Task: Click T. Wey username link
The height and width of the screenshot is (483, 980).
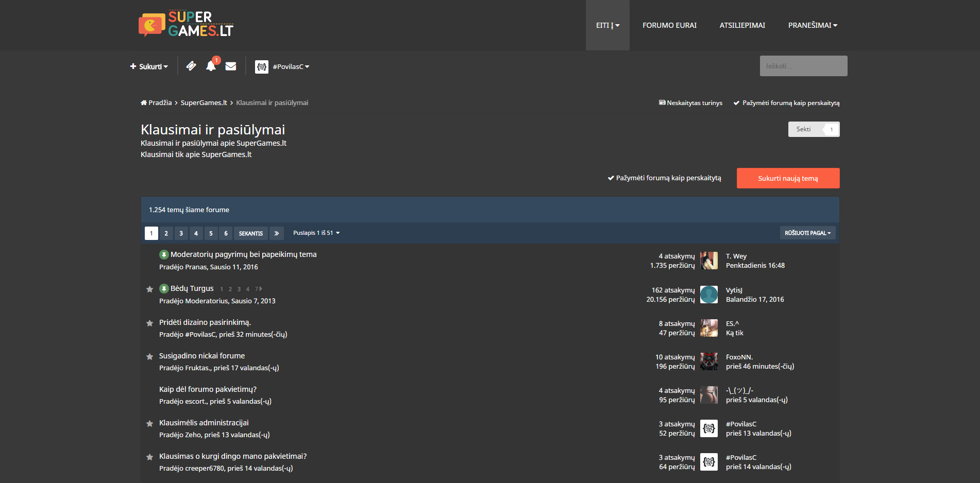Action: pyautogui.click(x=736, y=256)
